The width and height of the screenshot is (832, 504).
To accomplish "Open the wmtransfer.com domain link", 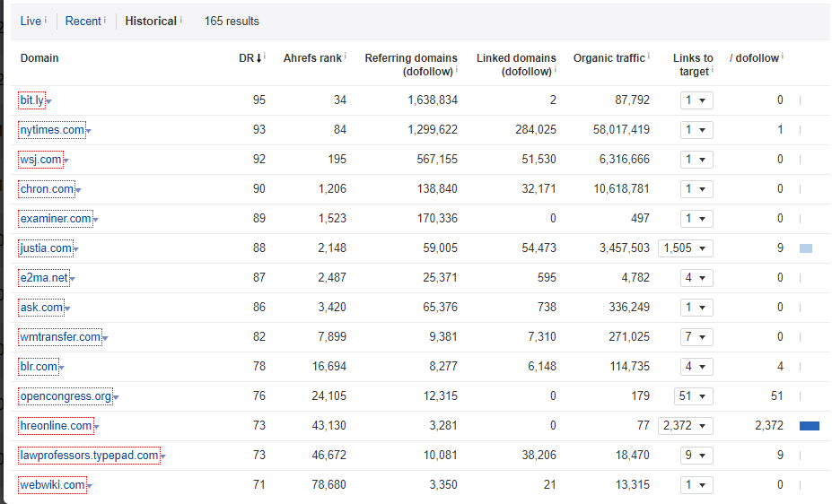I will pos(60,337).
